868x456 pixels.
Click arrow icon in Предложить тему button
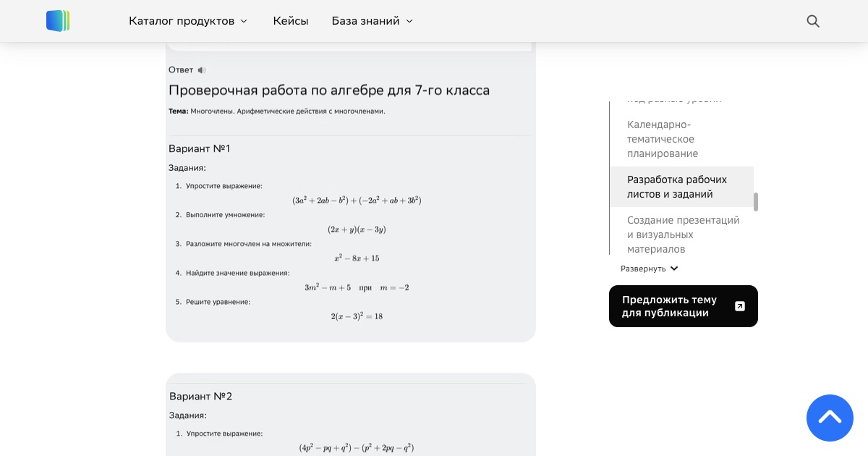tap(739, 306)
